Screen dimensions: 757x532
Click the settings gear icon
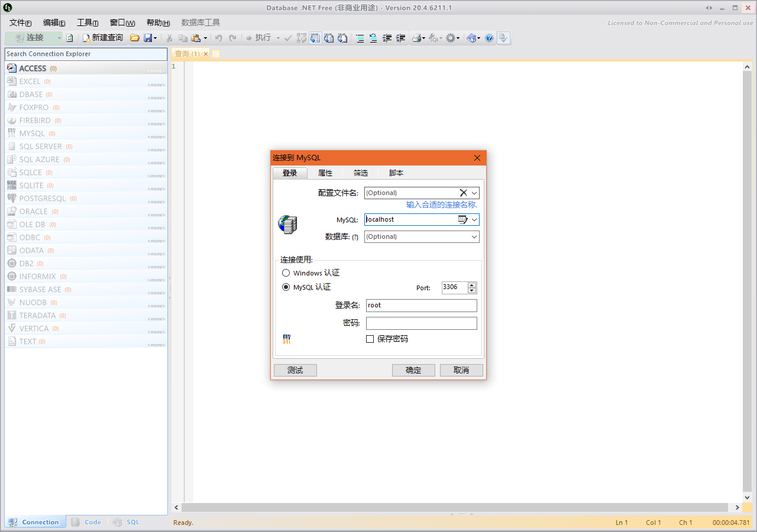(x=451, y=38)
